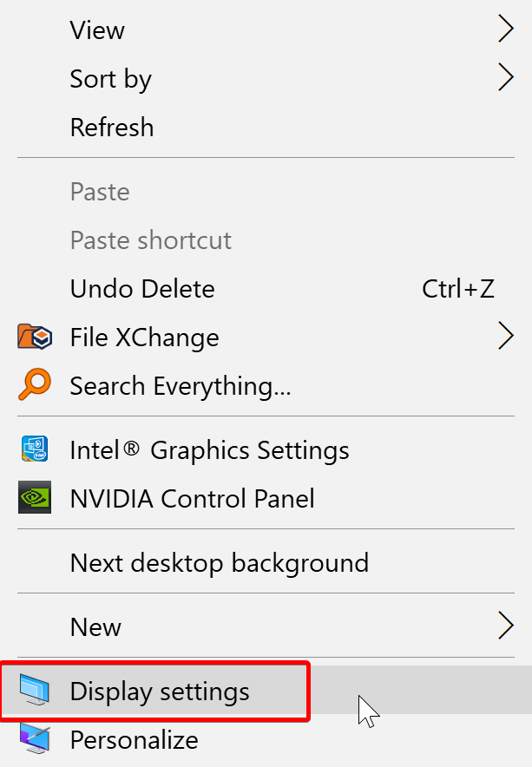Click the NVIDIA Control Panel logo icon
The image size is (532, 767).
click(35, 498)
